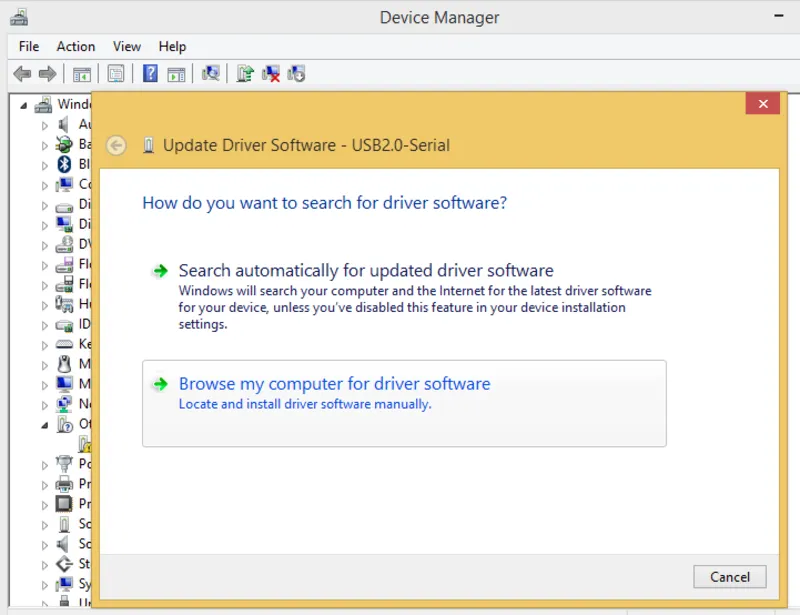Click the Properties toolbar icon

[x=116, y=74]
